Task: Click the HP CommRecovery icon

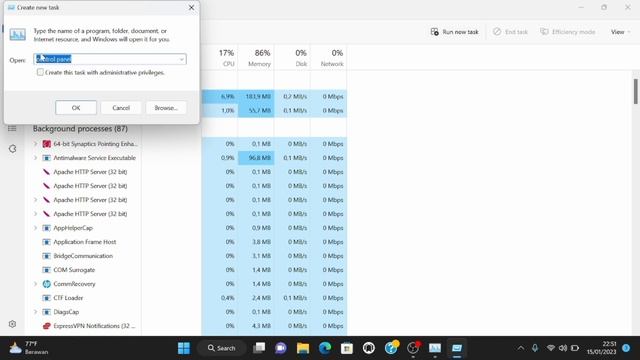Action: click(x=47, y=284)
